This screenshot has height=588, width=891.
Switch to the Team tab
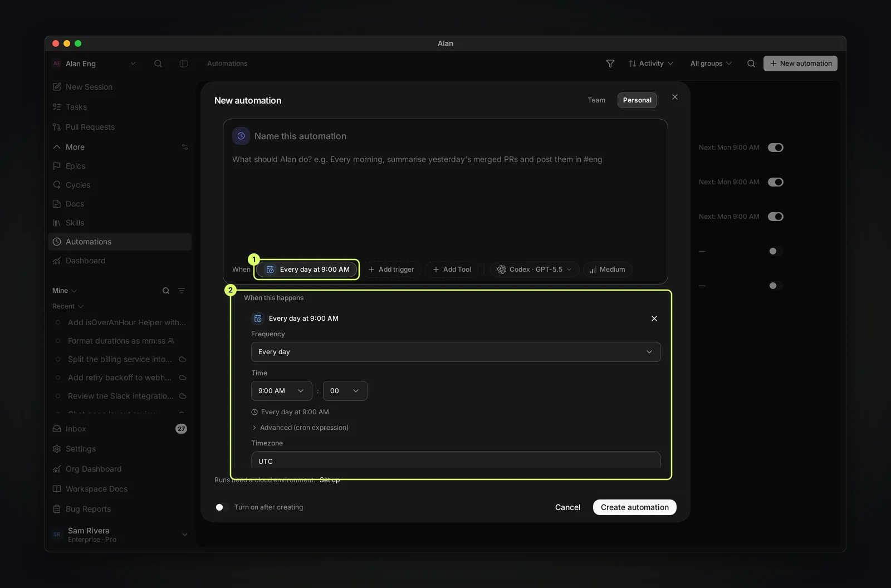pos(596,100)
